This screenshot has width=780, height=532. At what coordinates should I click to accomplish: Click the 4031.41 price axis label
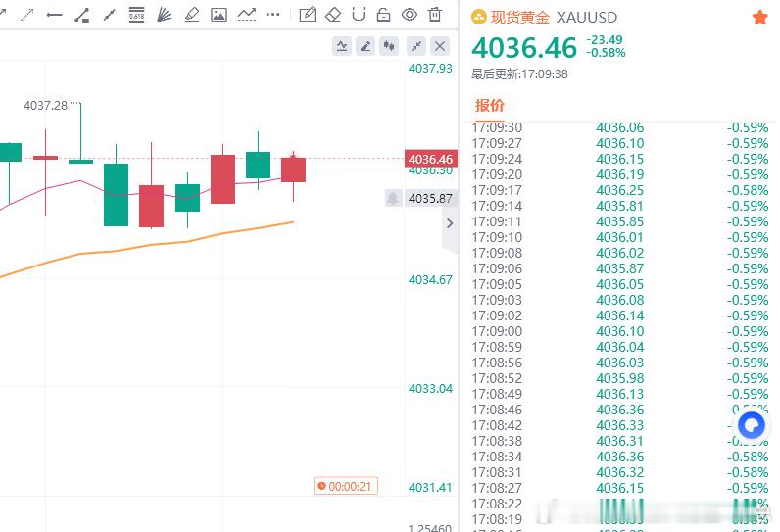tap(430, 488)
